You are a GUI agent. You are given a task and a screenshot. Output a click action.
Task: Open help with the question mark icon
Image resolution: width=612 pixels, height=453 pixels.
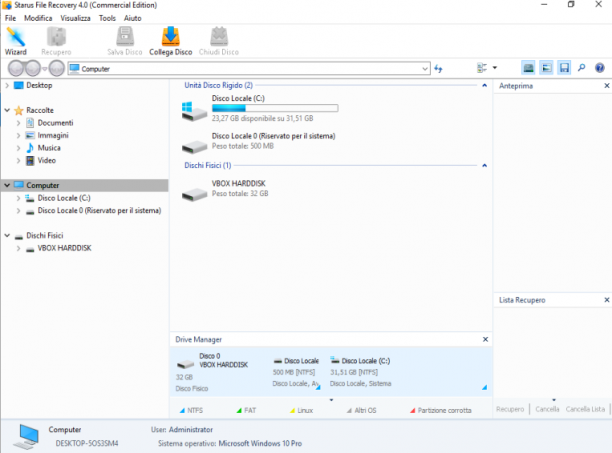600,68
